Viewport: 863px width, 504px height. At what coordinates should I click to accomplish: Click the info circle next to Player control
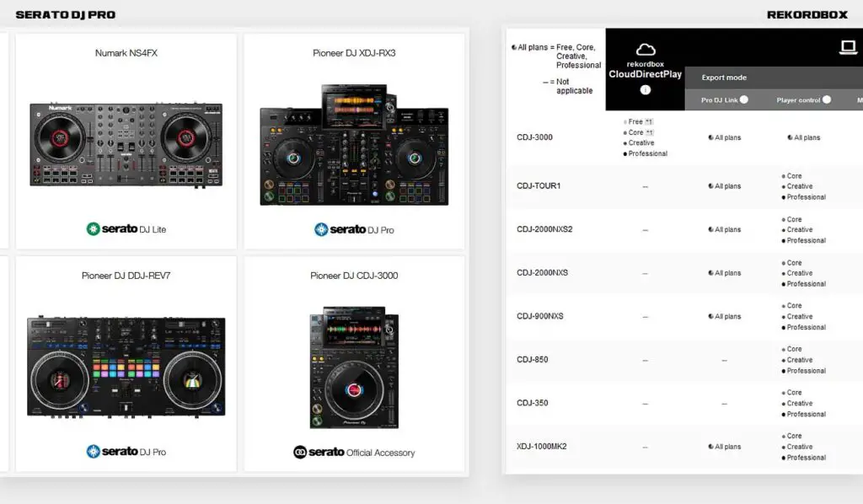click(x=827, y=99)
